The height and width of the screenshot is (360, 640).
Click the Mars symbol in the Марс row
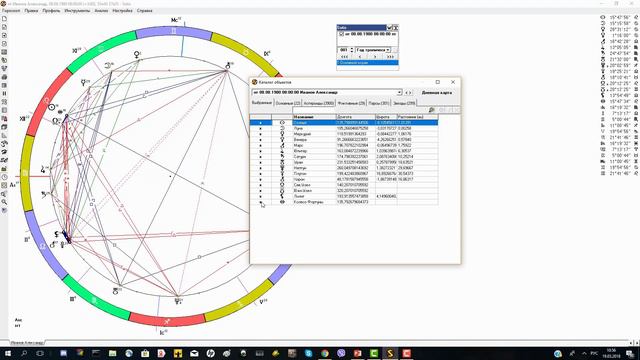(282, 145)
